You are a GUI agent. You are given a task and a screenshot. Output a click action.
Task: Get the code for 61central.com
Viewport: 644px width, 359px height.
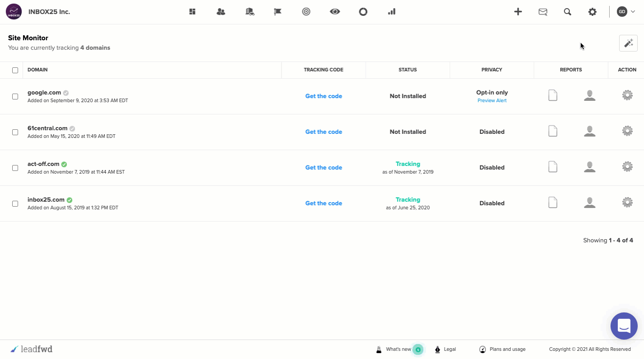pos(324,132)
